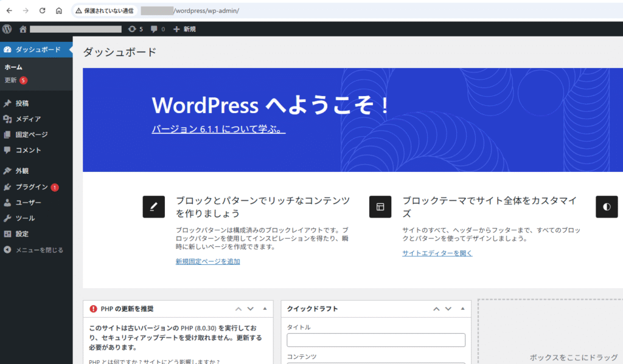This screenshot has width=623, height=364.
Task: Click the ボックスをここにドラッグ drop zone
Action: click(x=551, y=331)
